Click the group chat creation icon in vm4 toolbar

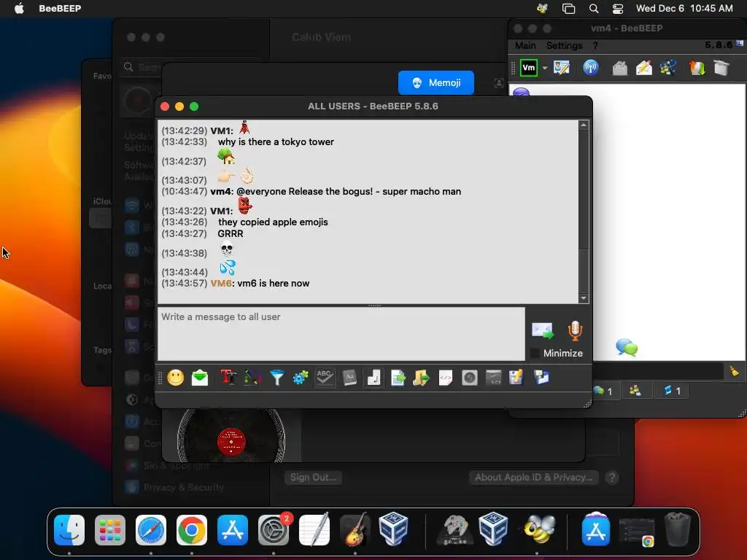click(x=668, y=68)
